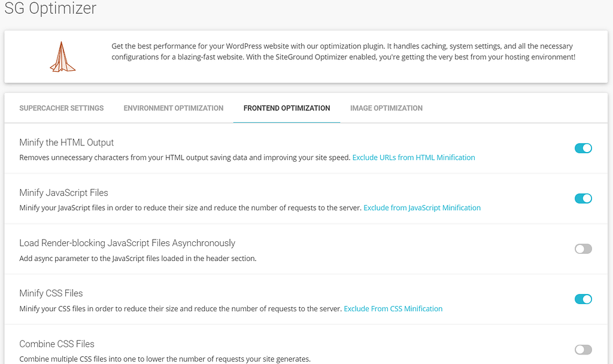Click the Minify the HTML Output heading

click(66, 142)
